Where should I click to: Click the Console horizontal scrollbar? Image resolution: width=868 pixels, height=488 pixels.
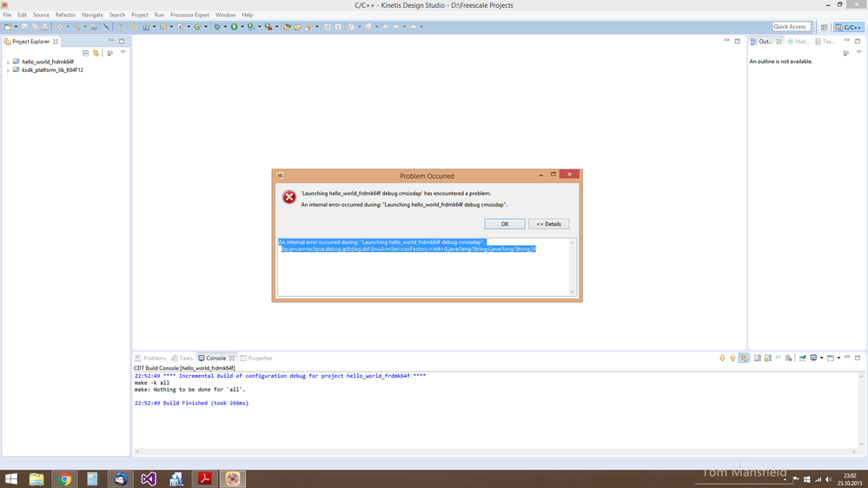pyautogui.click(x=495, y=452)
